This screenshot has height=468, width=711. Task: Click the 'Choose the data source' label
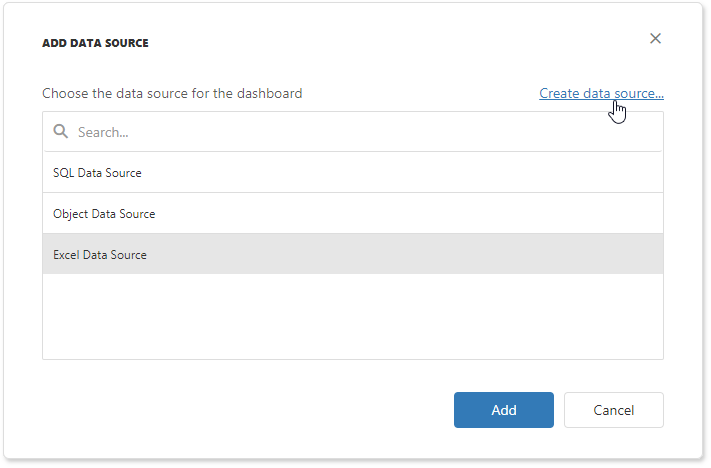172,93
